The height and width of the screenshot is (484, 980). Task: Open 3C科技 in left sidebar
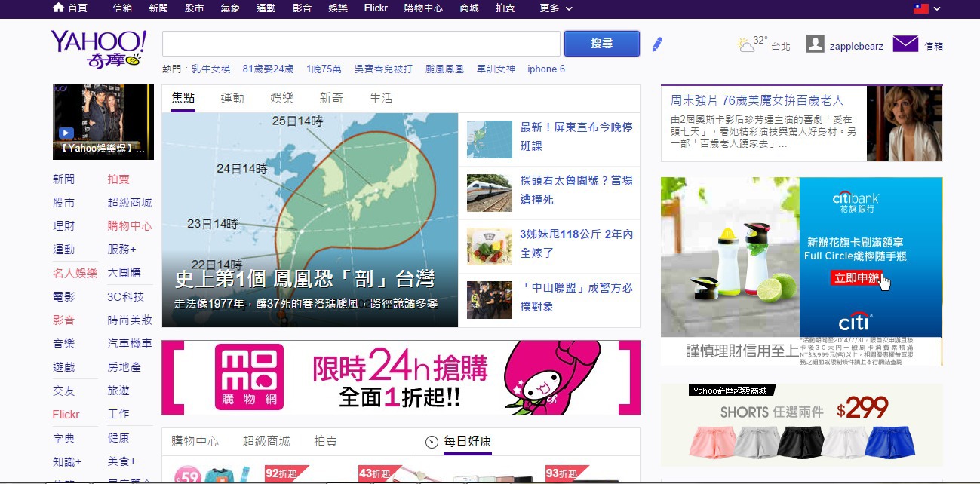pyautogui.click(x=126, y=297)
